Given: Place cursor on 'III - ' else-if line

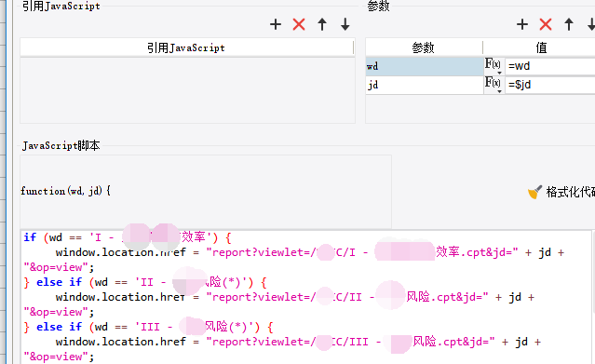Looking at the screenshot, I should (x=148, y=327).
